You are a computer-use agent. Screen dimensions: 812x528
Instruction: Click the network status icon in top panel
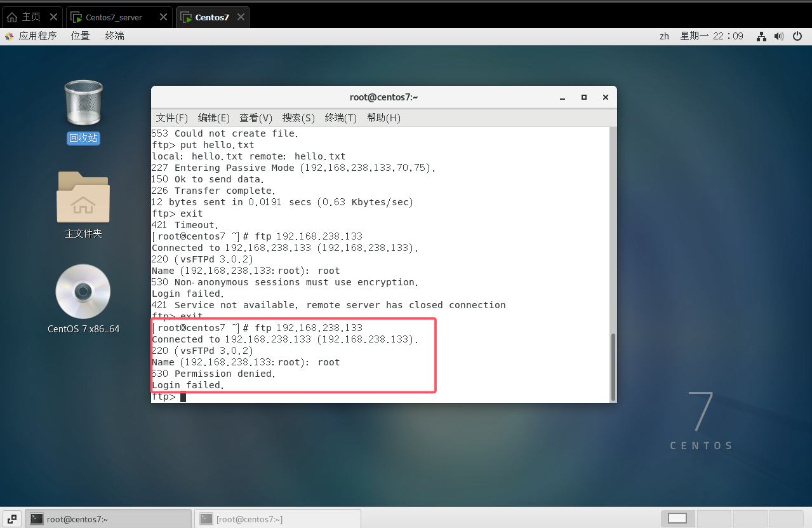761,36
